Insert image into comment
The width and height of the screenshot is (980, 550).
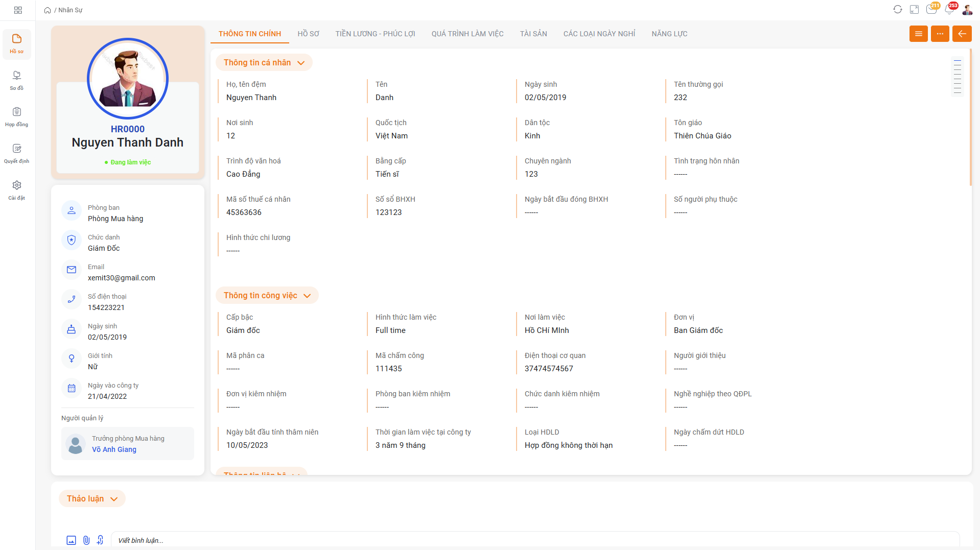coord(72,540)
